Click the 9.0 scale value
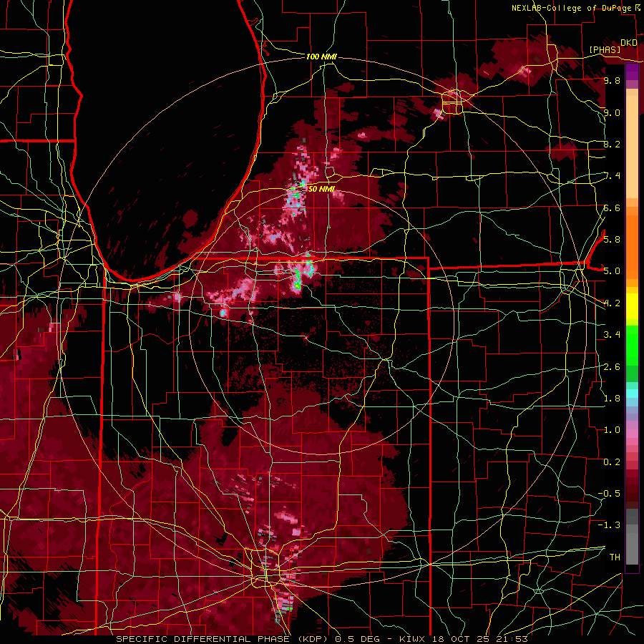The height and width of the screenshot is (644, 644). click(x=612, y=112)
